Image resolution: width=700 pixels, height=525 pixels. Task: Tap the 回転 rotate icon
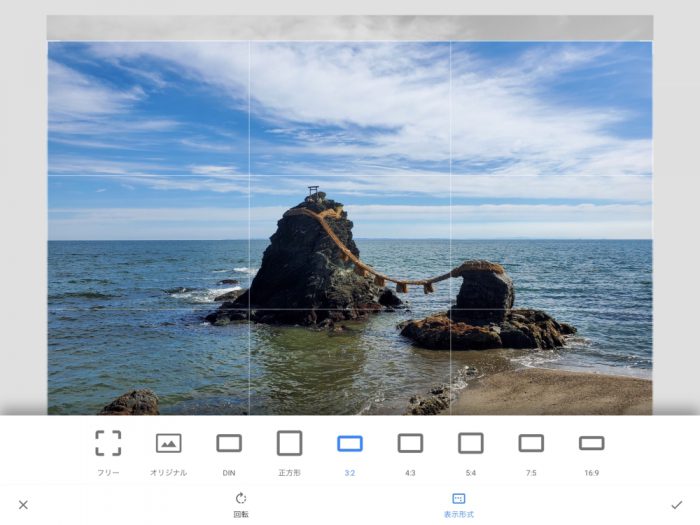point(241,498)
